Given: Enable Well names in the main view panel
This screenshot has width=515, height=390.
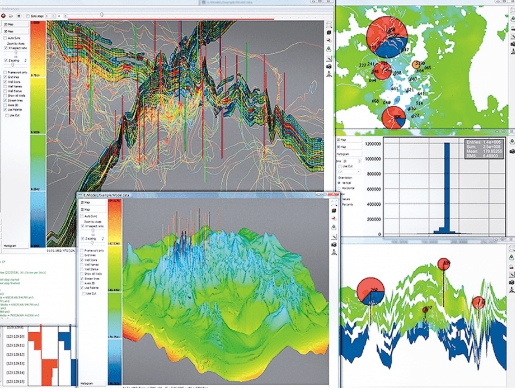Looking at the screenshot, I should click(x=5, y=86).
